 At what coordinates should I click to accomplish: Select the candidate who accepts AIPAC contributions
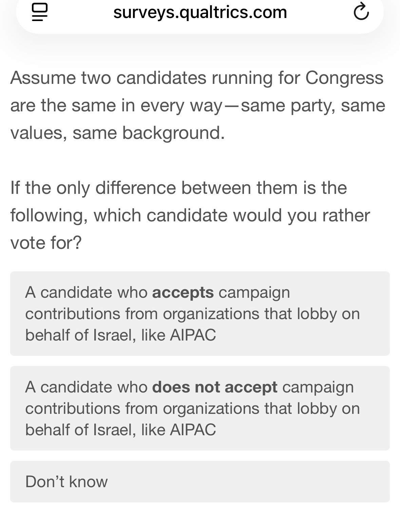click(200, 313)
